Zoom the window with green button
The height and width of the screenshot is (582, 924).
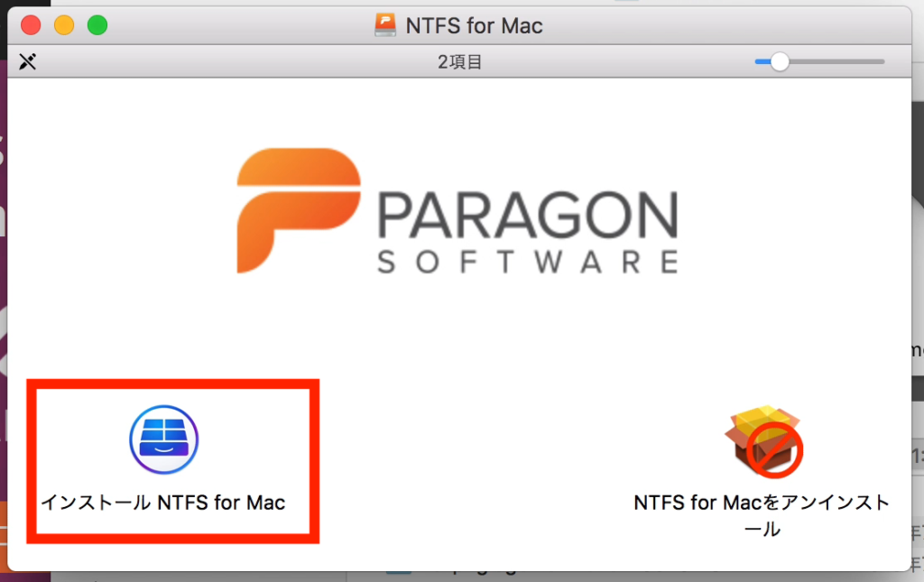click(97, 25)
